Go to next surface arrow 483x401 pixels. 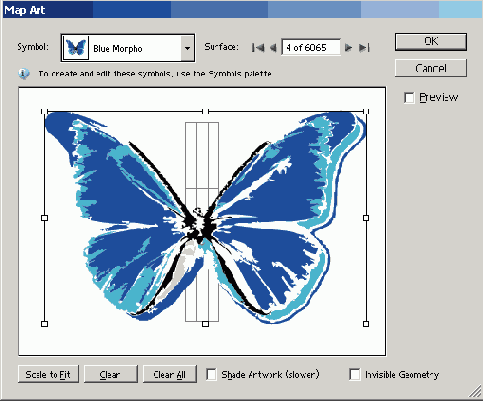point(348,48)
